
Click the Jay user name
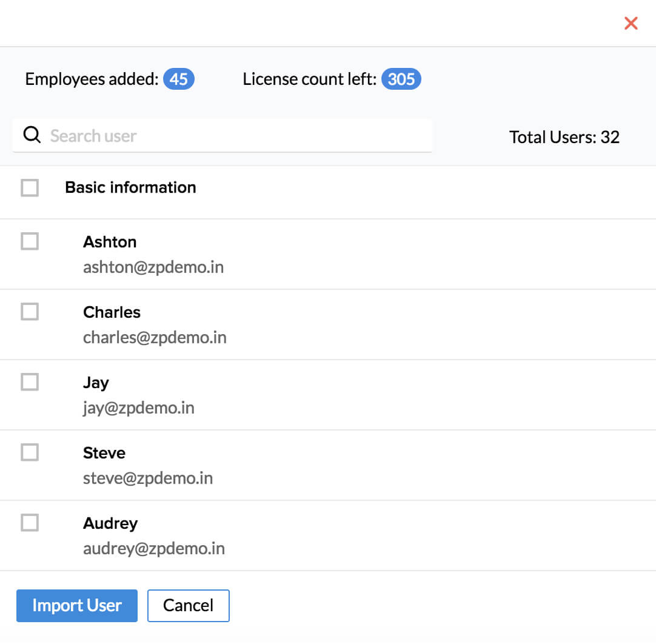[x=96, y=383]
